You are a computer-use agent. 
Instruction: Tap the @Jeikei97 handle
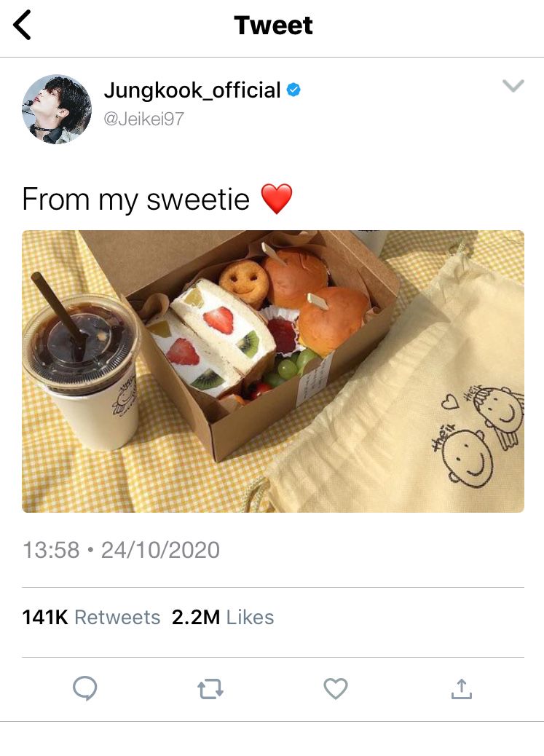(x=143, y=119)
